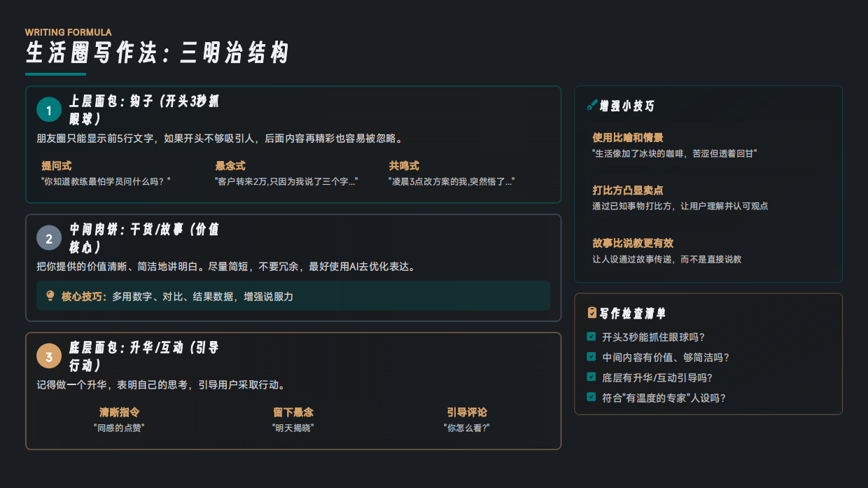Click the 清晰指令 card
Screen dimensions: 868x488
119,419
